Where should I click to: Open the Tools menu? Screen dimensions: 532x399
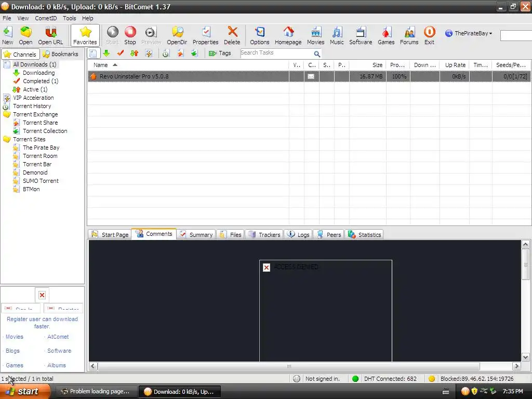70,18
